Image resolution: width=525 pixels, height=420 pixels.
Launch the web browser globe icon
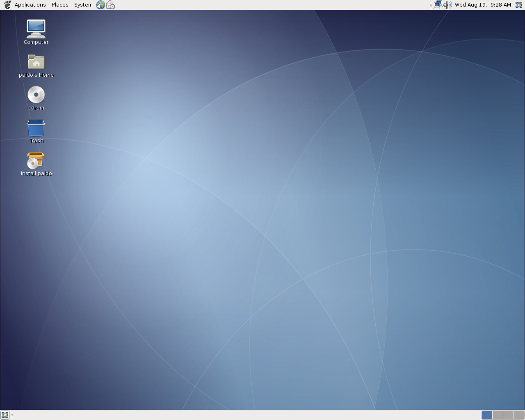(x=100, y=5)
